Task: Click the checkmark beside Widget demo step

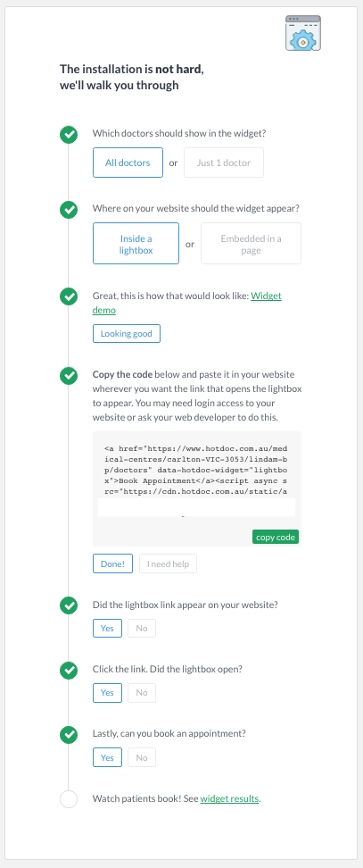Action: 69,296
